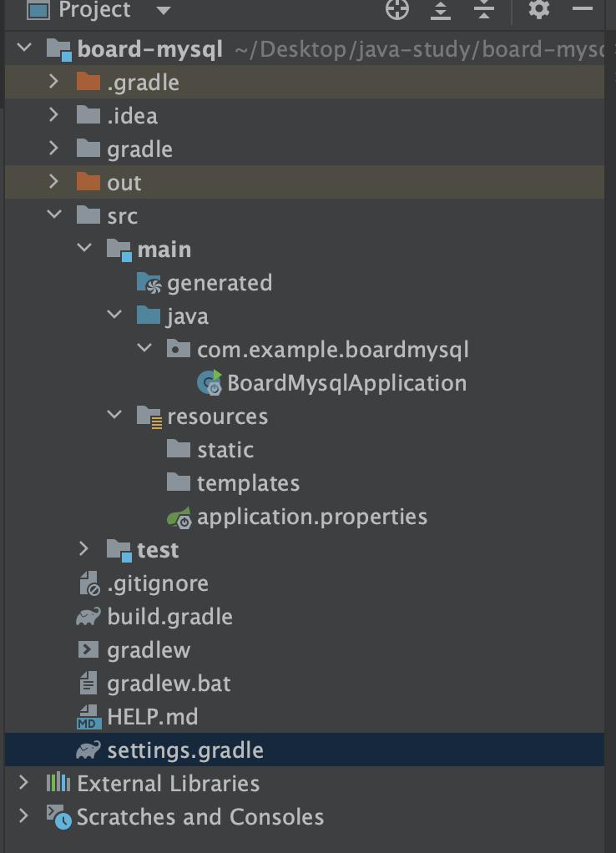Click the Project view label
Screen dimensions: 616x853
94,10
